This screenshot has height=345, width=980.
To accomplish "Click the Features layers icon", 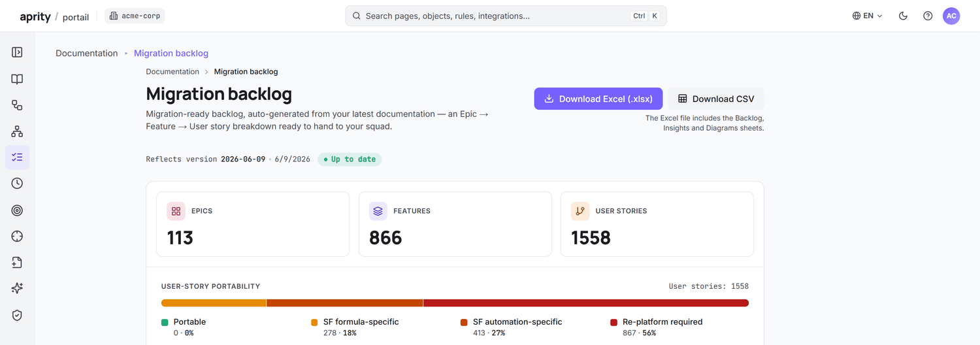I will 378,211.
